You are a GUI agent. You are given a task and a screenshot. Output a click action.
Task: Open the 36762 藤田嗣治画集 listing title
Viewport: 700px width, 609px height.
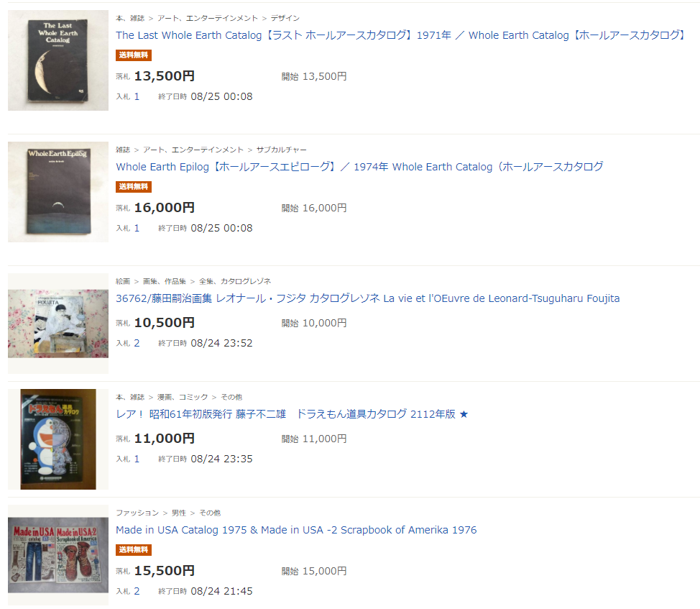(367, 298)
